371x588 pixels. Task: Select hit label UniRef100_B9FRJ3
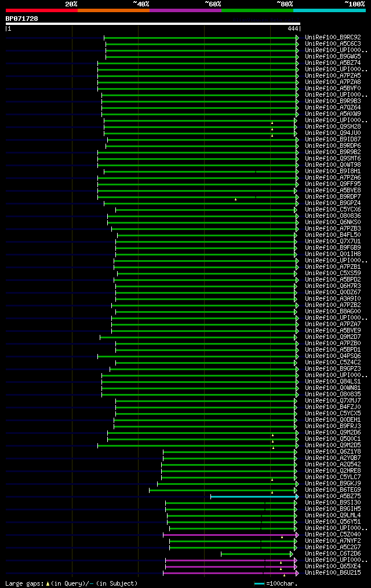click(x=333, y=426)
